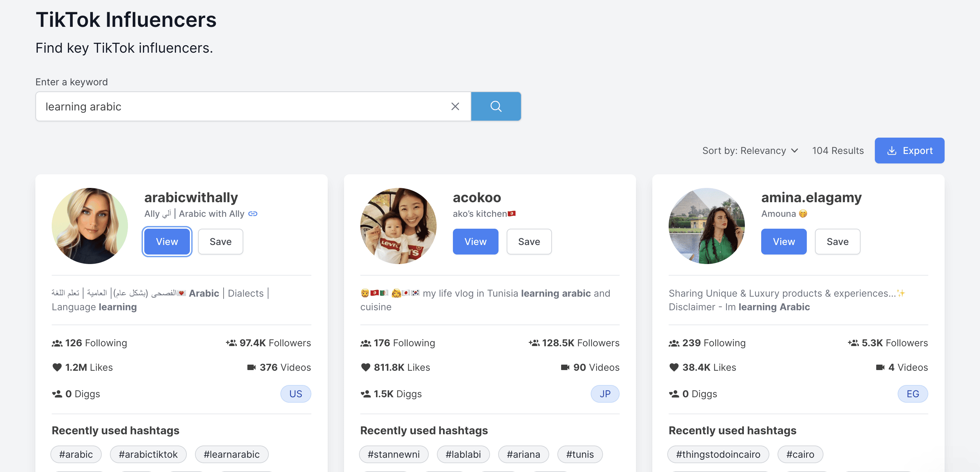Save acokoo's profile
Image resolution: width=980 pixels, height=472 pixels.
(x=529, y=241)
